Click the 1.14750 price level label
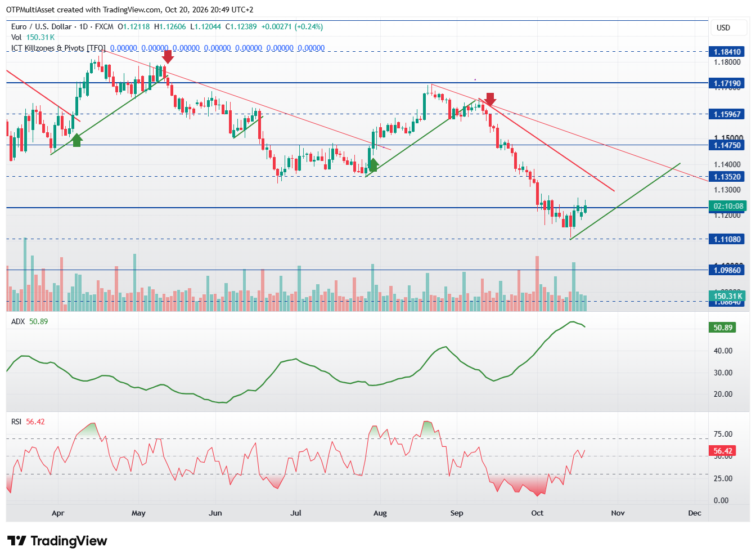The height and width of the screenshot is (560, 756). (727, 145)
